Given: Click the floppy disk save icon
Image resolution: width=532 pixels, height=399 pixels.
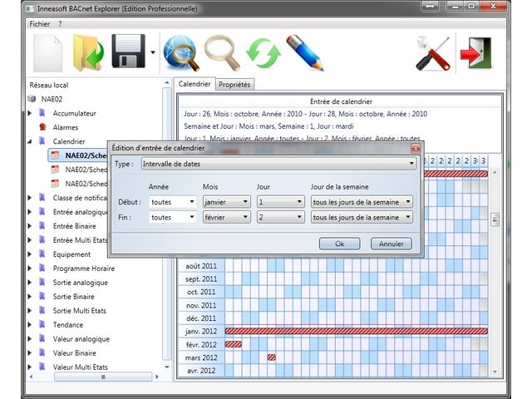Looking at the screenshot, I should pos(129,54).
